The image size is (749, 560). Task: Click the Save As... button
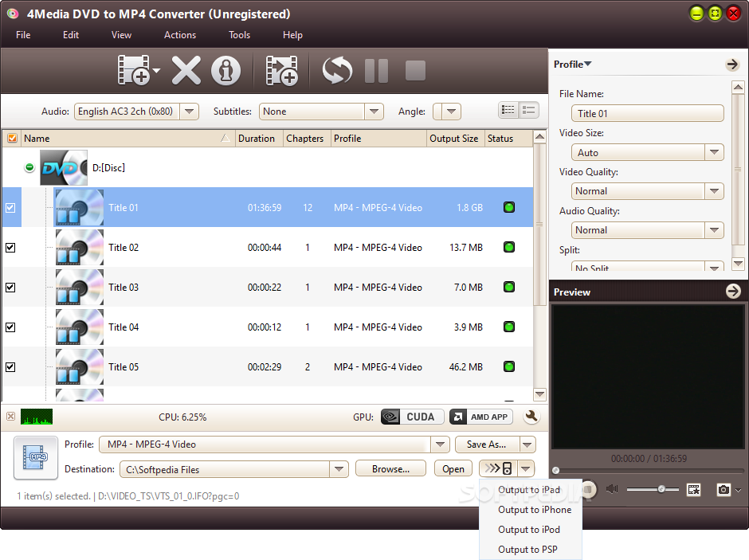pyautogui.click(x=487, y=444)
